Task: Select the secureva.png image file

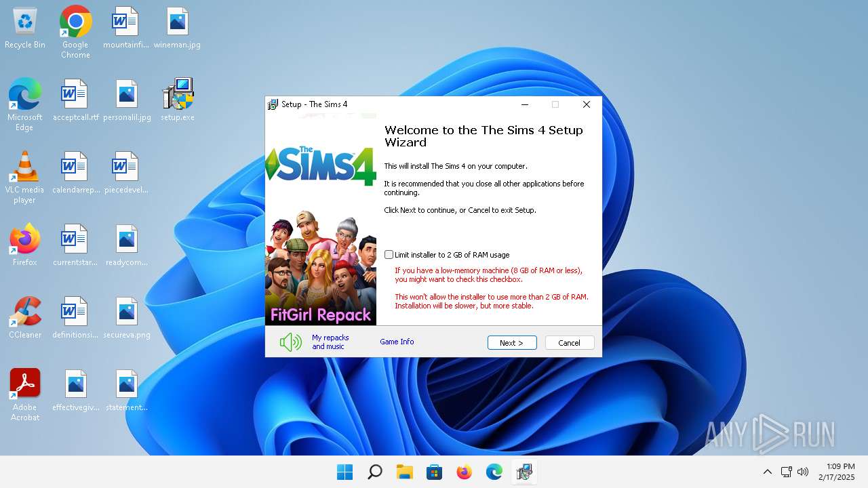Action: 127,319
